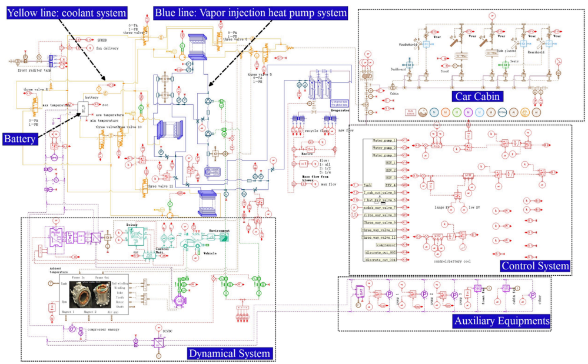Select the discrete_out_003 port label
The height and width of the screenshot is (364, 588).
point(381,252)
